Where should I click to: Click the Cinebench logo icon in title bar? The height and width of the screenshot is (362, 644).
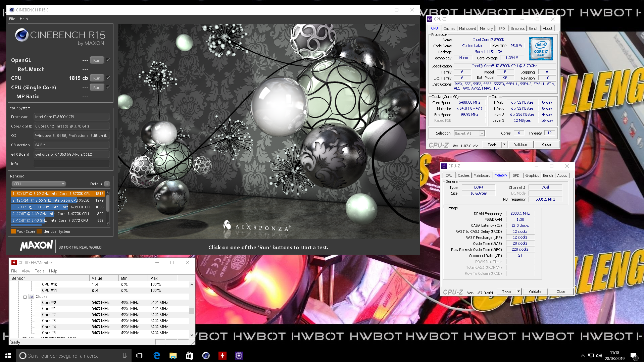(12, 10)
